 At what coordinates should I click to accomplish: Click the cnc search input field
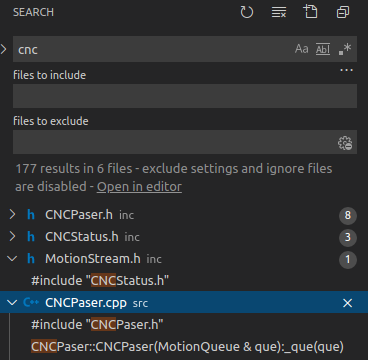tap(153, 49)
